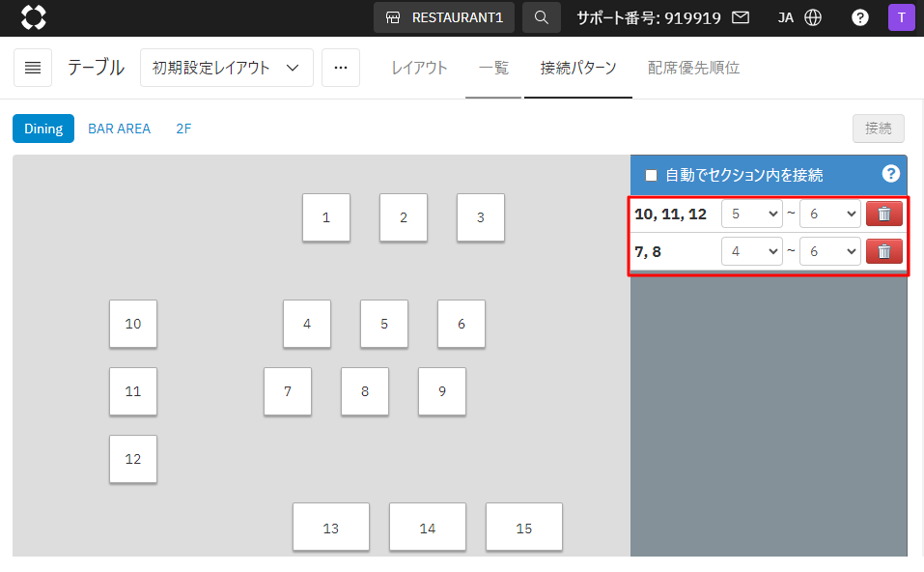Select table 1 on the floor plan
The image size is (924, 572).
[x=326, y=217]
